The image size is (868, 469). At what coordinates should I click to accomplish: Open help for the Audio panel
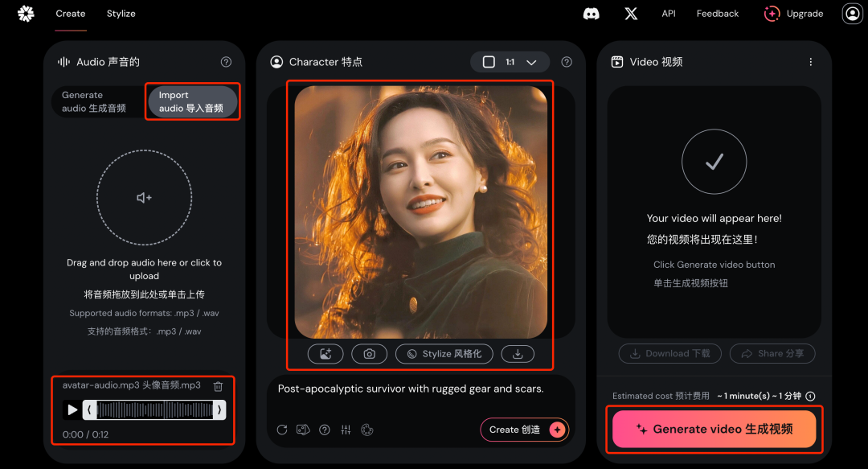(x=226, y=62)
